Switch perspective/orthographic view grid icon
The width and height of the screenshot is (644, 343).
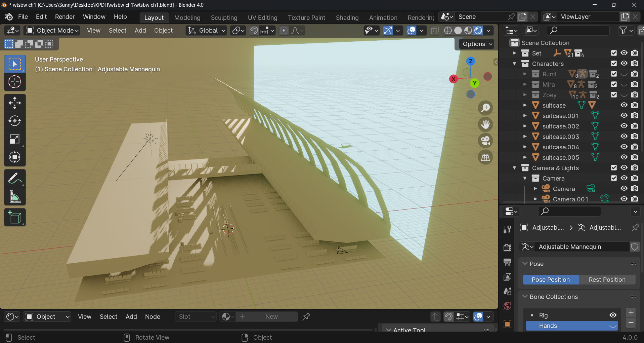coord(485,157)
